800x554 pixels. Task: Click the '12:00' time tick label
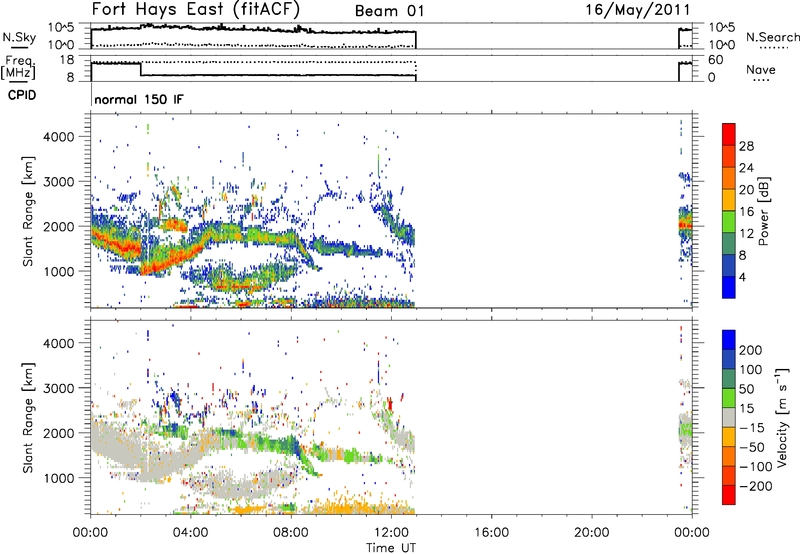pos(391,533)
